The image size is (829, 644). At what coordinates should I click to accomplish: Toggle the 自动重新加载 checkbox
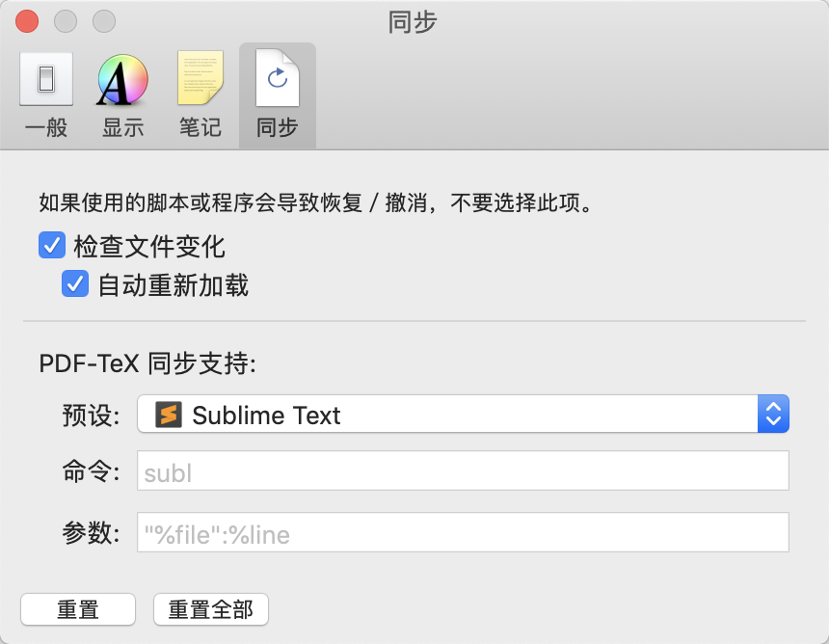point(75,284)
